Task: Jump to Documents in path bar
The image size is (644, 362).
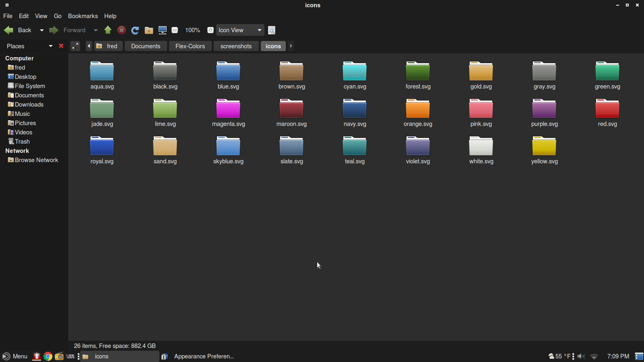Action: (146, 46)
